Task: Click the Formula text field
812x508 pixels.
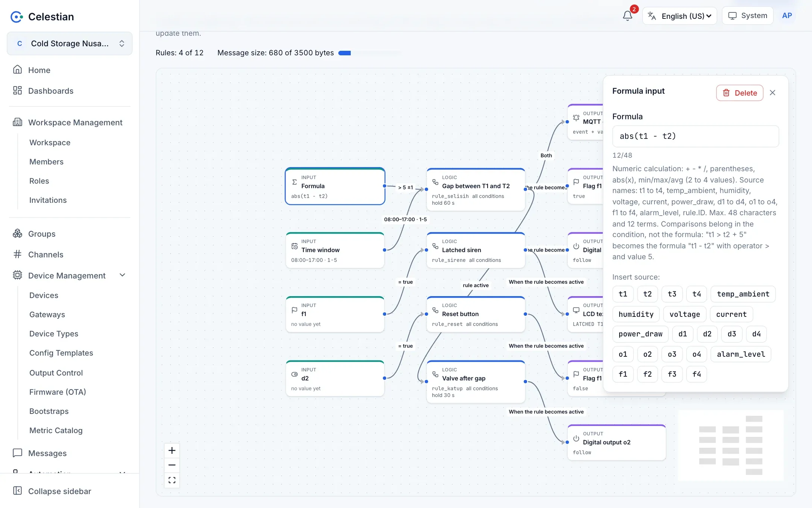Action: click(x=695, y=136)
